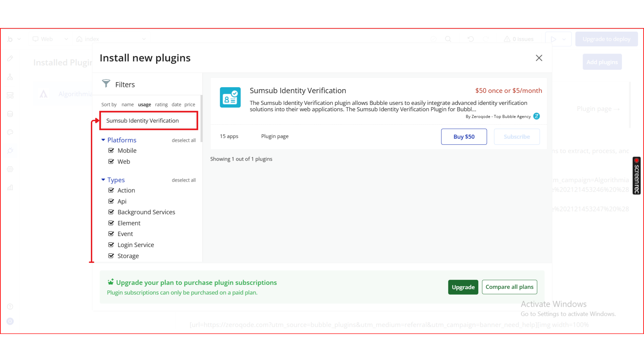Viewport: 644px width, 362px height.
Task: Click the Compare all plans button
Action: (x=509, y=287)
